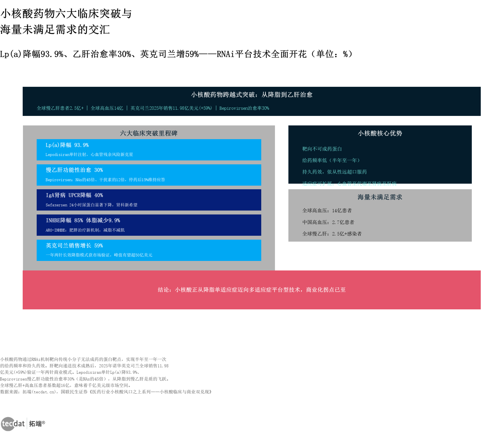This screenshot has width=504, height=432.
Task: Click banner text 'Bepirovirsen治愈率30%'
Action: coord(244,108)
